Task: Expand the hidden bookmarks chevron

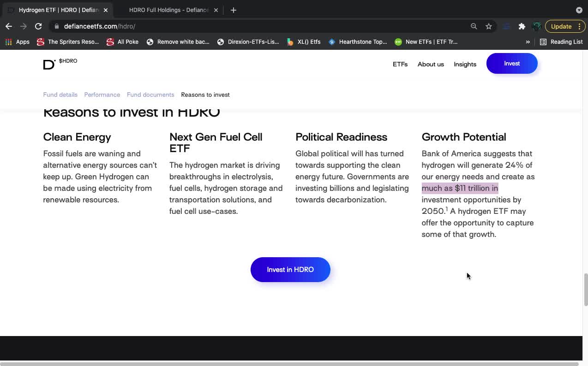Action: point(528,41)
